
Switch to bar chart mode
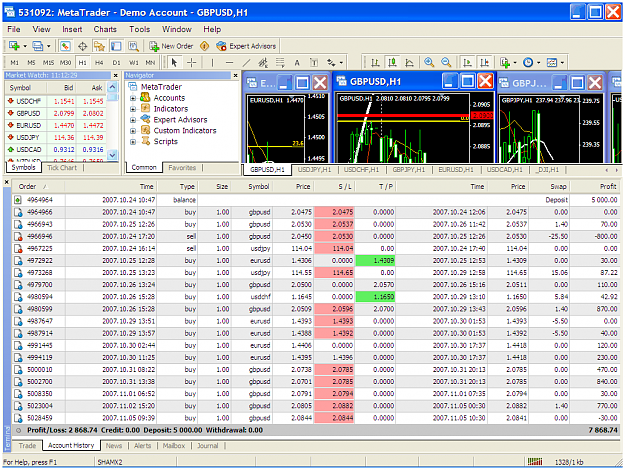pyautogui.click(x=375, y=63)
